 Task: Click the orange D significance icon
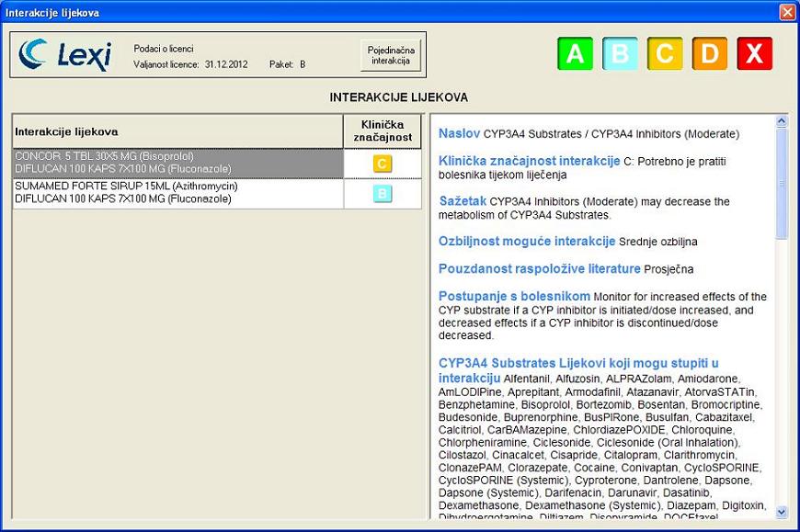[710, 53]
